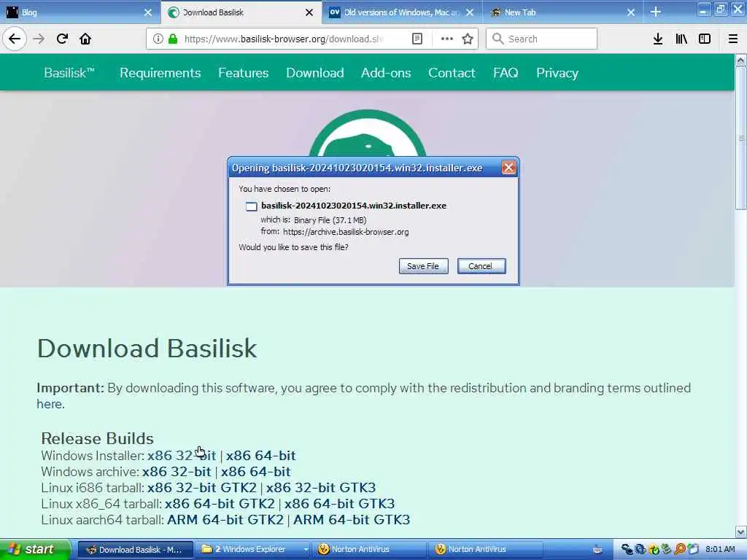Open second Norton AntiVirus taskbar button
Screen dimensions: 747x560
coord(486,550)
